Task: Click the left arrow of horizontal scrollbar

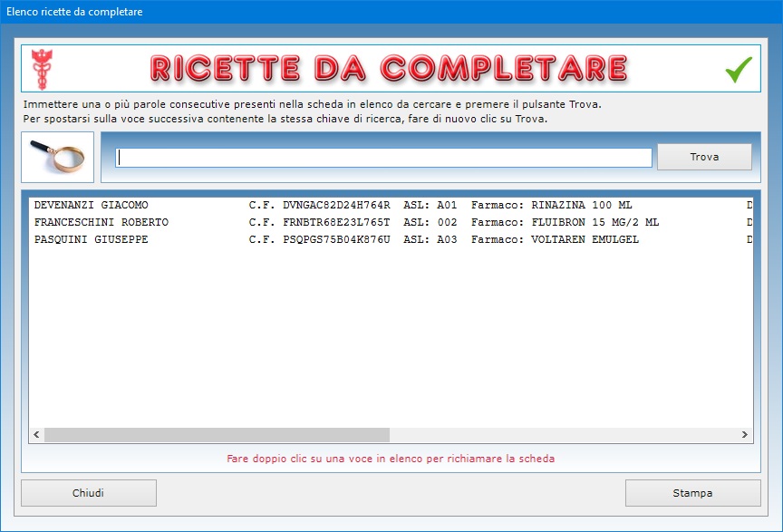Action: pos(36,435)
